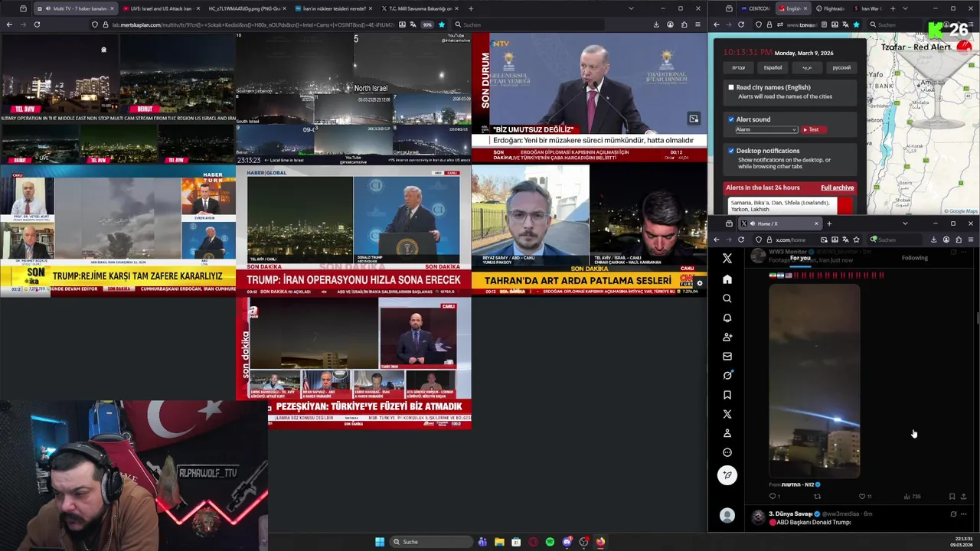980x551 pixels.
Task: Click bookmark star in Tzofar window address bar
Action: pos(856,24)
